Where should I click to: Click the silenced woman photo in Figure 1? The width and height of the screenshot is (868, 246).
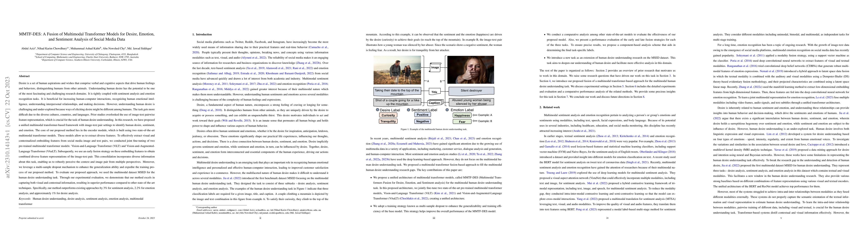(470, 70)
